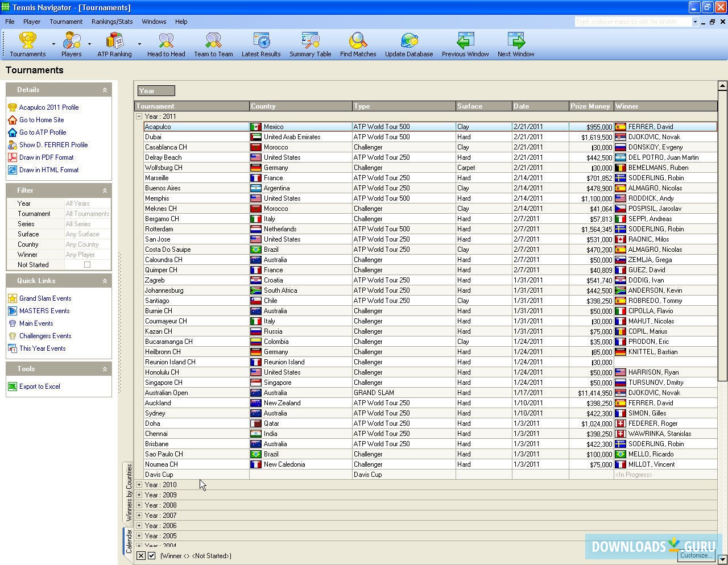Click the vertical scrollbar down arrow
Image resolution: width=728 pixels, height=565 pixels.
click(x=722, y=559)
